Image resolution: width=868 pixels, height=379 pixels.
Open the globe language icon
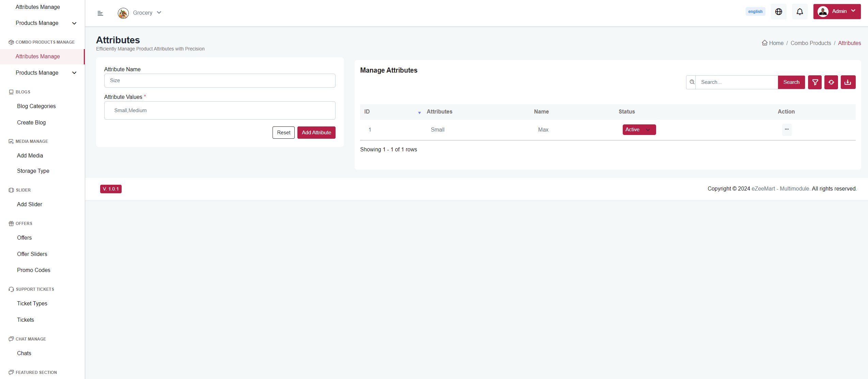pyautogui.click(x=778, y=12)
